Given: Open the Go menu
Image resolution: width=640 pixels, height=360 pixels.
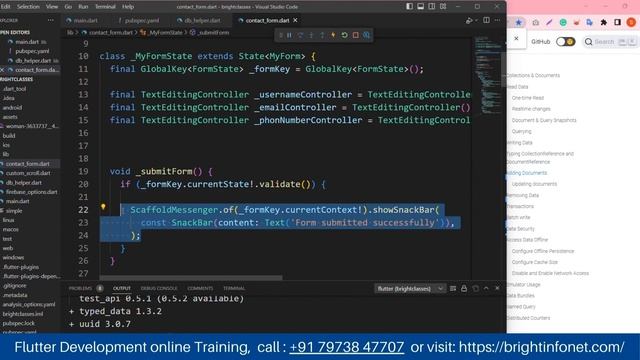Looking at the screenshot, I should click(x=68, y=7).
